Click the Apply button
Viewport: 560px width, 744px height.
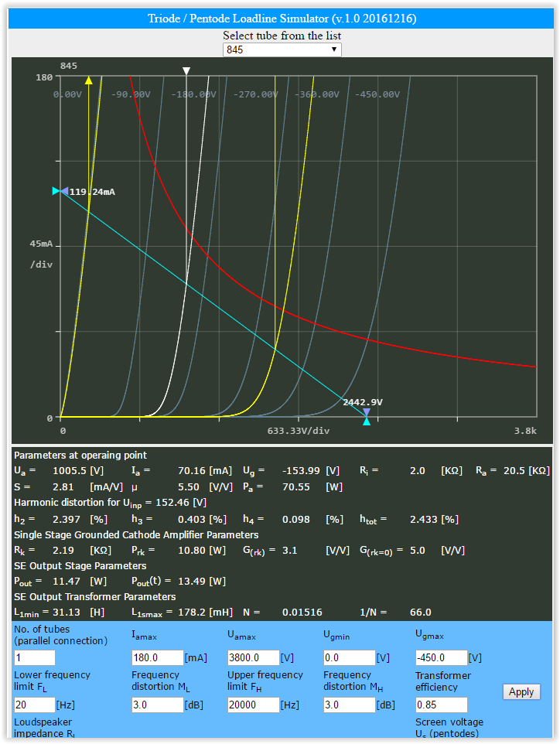click(521, 692)
